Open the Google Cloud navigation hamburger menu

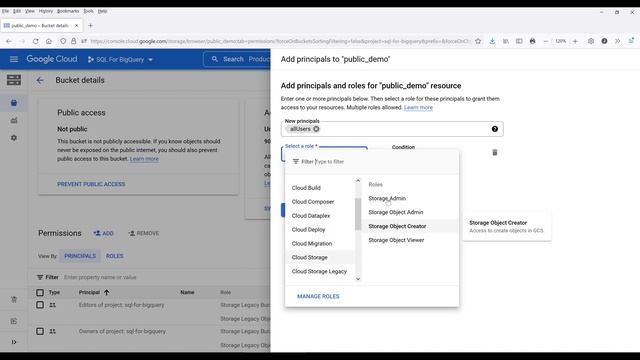point(13,59)
